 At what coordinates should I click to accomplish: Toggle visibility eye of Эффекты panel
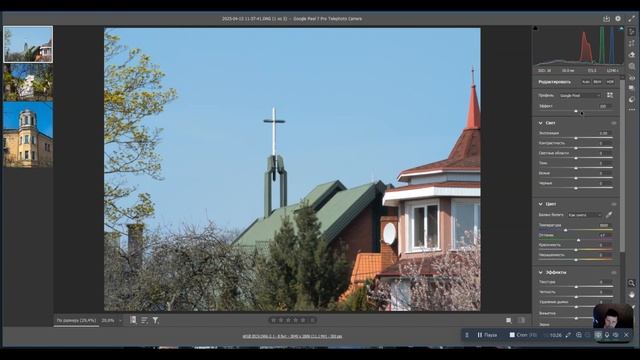tap(613, 272)
